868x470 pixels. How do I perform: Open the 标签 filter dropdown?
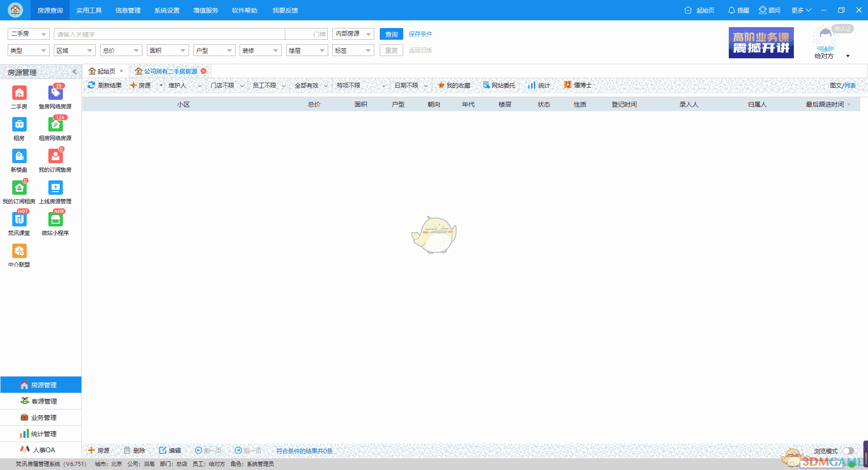(353, 51)
